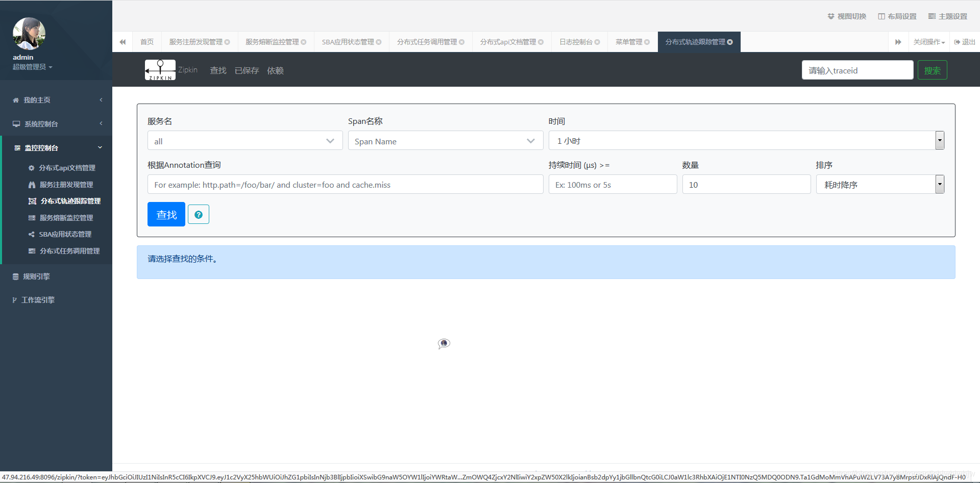The height and width of the screenshot is (483, 980).
Task: Close the active 分布式轨迹跟踪管理 tab
Action: tap(730, 42)
